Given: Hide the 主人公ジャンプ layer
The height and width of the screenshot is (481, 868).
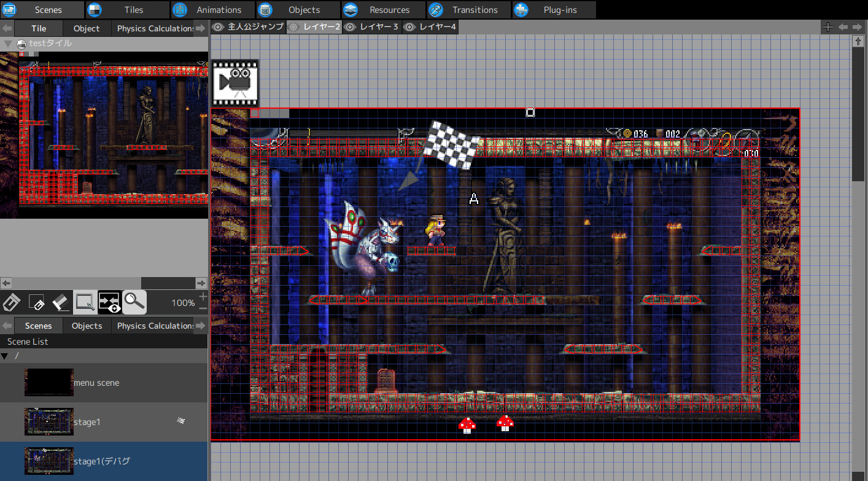Looking at the screenshot, I should [x=217, y=26].
